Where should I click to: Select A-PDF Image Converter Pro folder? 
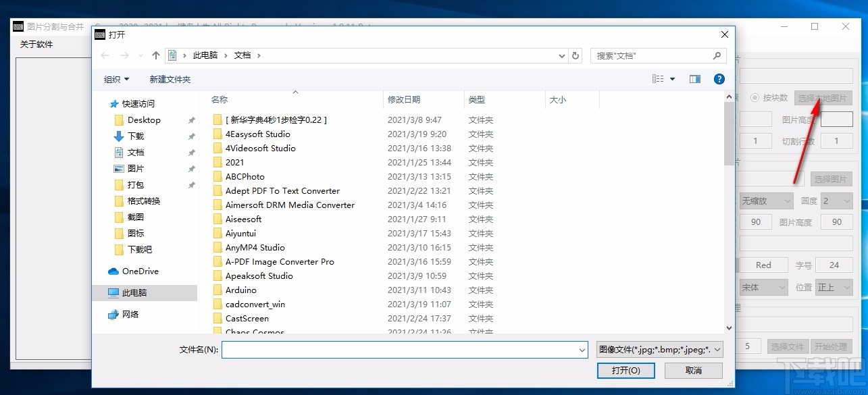coord(280,261)
